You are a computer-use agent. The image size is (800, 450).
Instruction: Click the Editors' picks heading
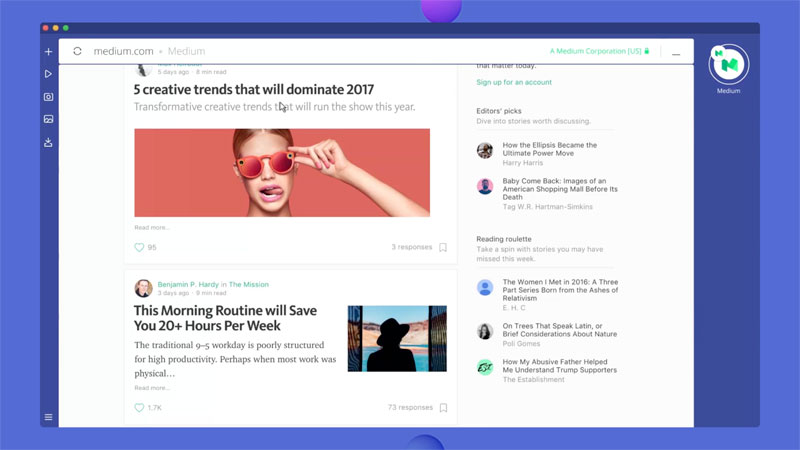point(498,111)
